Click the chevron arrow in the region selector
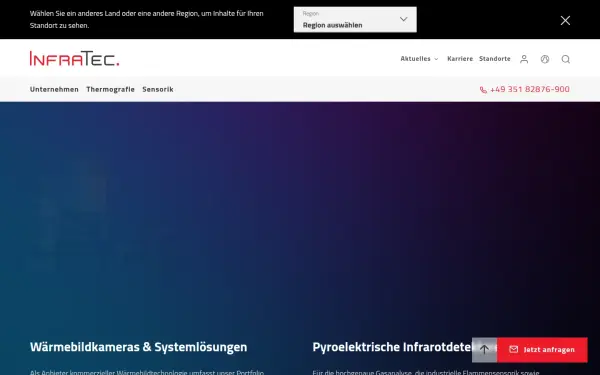This screenshot has width=600, height=375. [403, 19]
